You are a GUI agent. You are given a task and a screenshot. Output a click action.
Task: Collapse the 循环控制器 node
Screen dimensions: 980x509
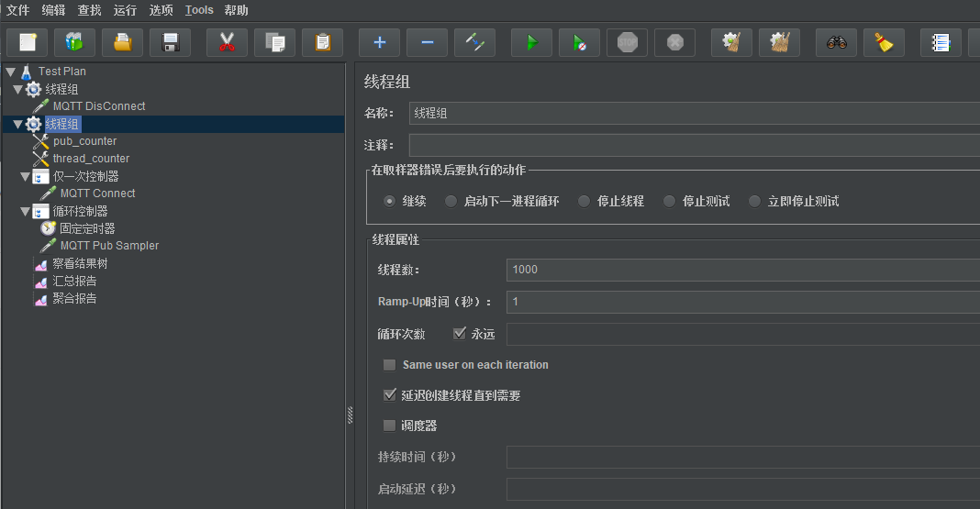click(x=26, y=212)
